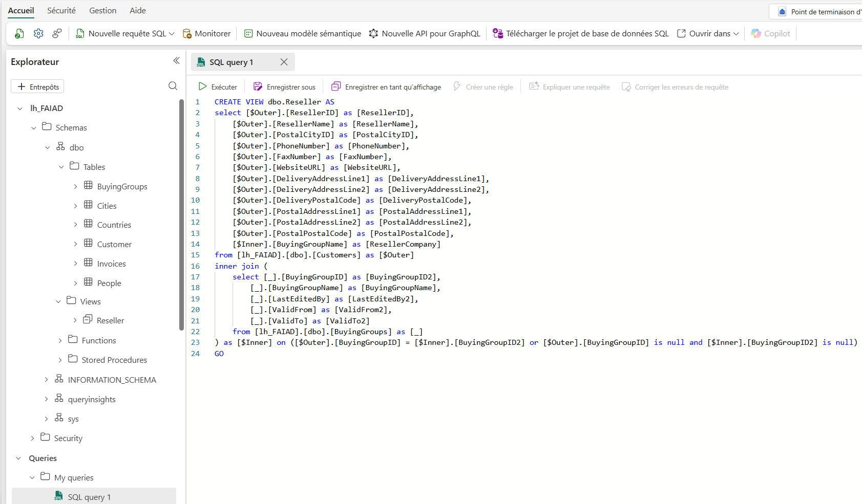Collapse the Tables folder
862x504 pixels.
click(61, 167)
